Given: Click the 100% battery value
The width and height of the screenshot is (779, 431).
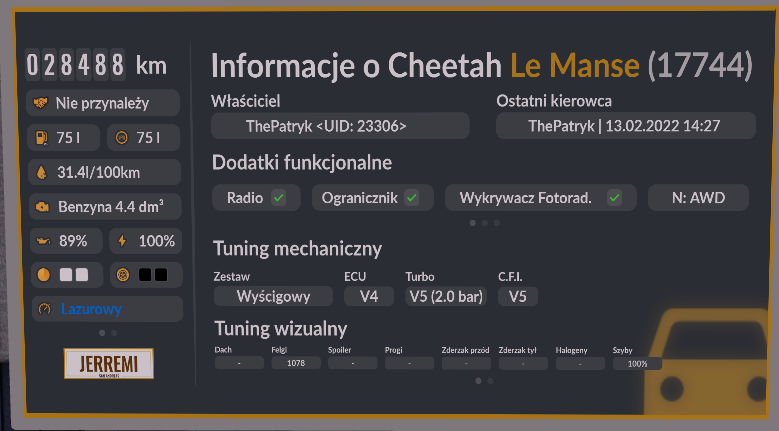Looking at the screenshot, I should pyautogui.click(x=156, y=241).
